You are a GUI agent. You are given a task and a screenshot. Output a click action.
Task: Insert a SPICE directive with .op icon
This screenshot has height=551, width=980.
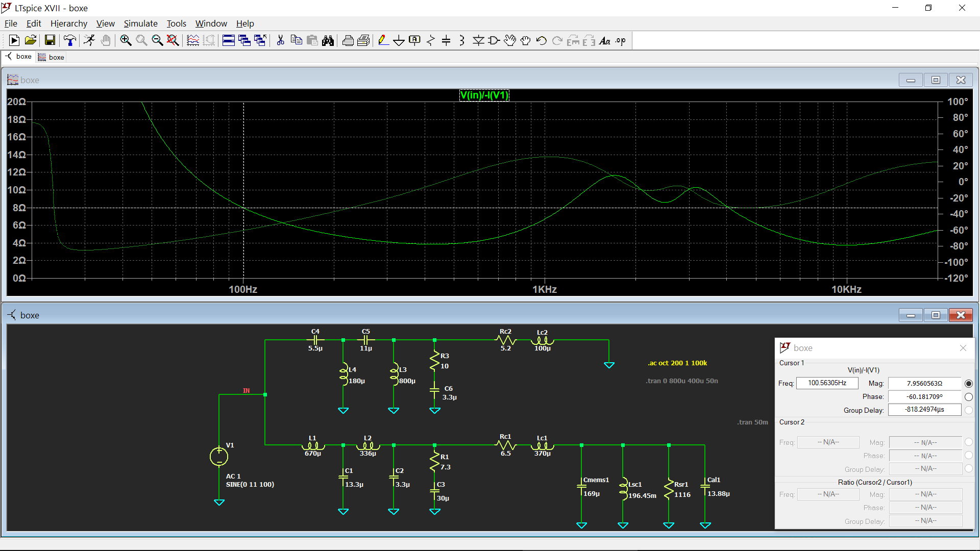(x=621, y=41)
